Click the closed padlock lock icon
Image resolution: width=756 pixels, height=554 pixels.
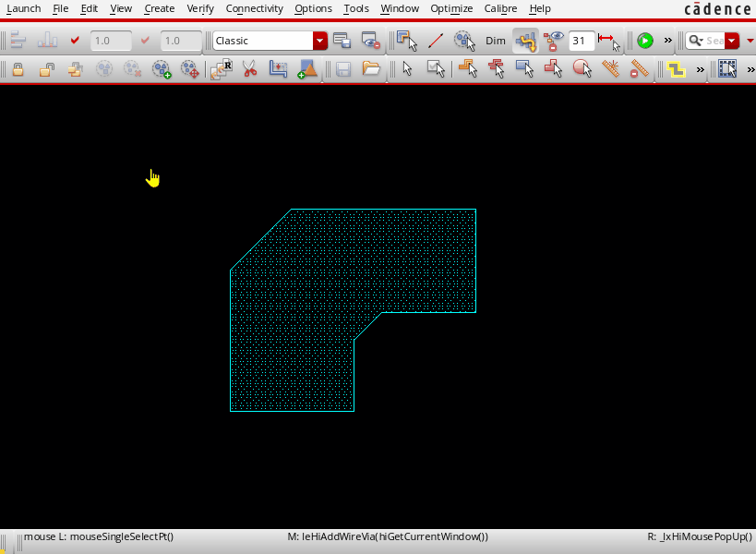pos(18,69)
